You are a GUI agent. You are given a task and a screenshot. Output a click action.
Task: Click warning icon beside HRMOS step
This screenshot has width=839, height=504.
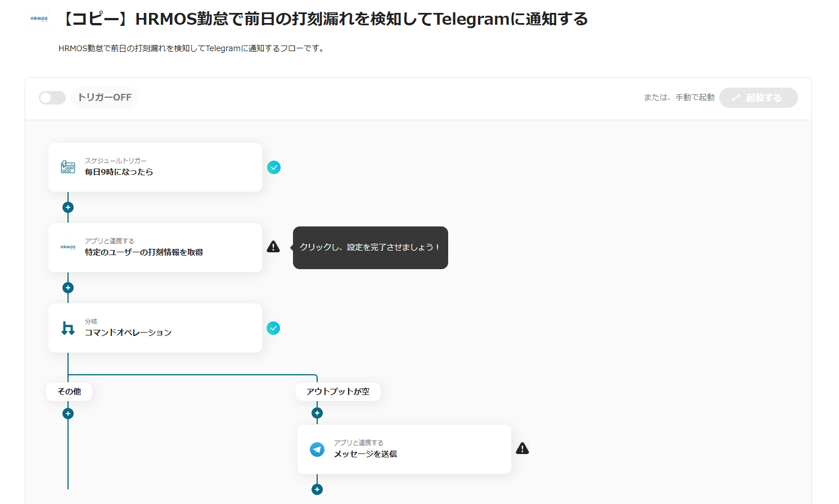273,247
